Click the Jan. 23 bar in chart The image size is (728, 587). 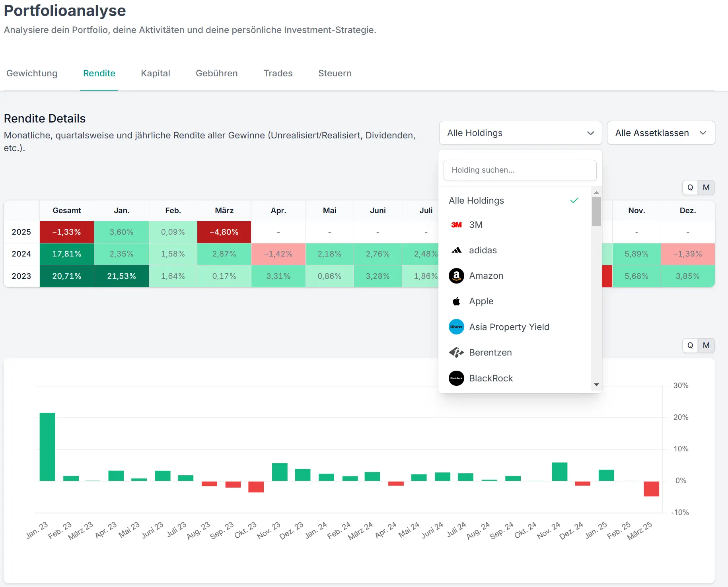(47, 447)
